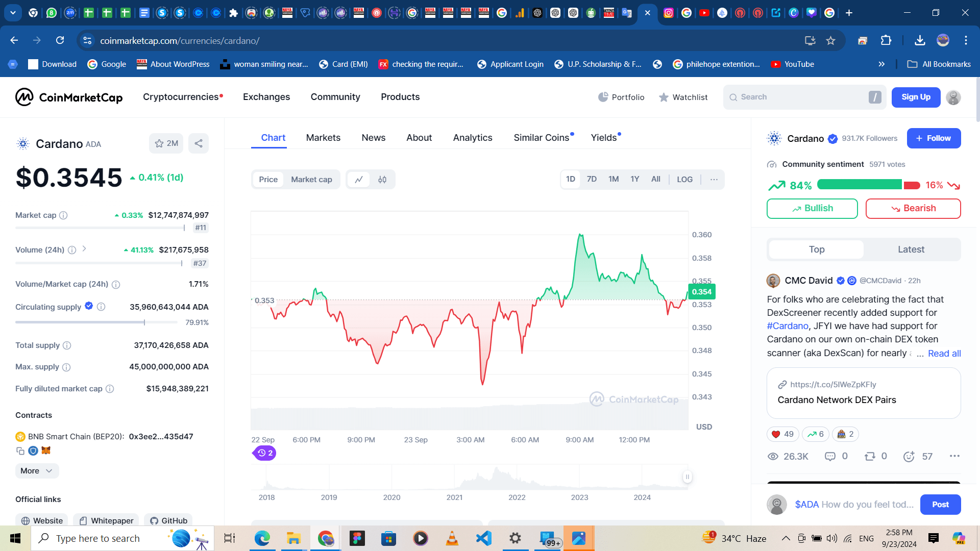Open the About tab
Image resolution: width=980 pixels, height=551 pixels.
(x=419, y=138)
